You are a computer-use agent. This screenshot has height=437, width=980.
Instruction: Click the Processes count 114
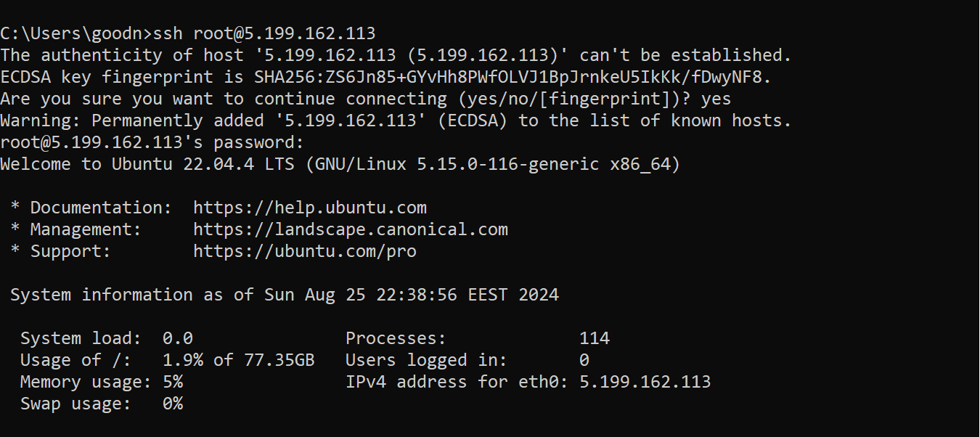click(x=594, y=338)
